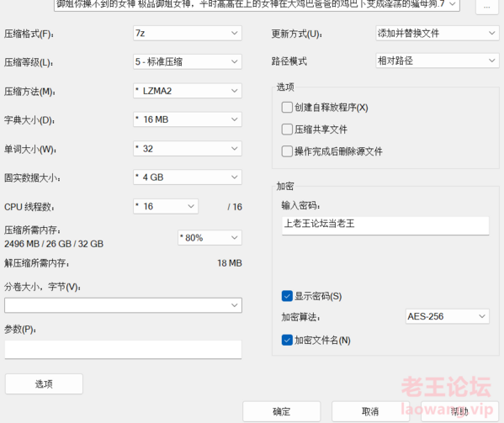504x423 pixels.
Task: Enable the create SFX archive checkbox
Action: coord(287,108)
